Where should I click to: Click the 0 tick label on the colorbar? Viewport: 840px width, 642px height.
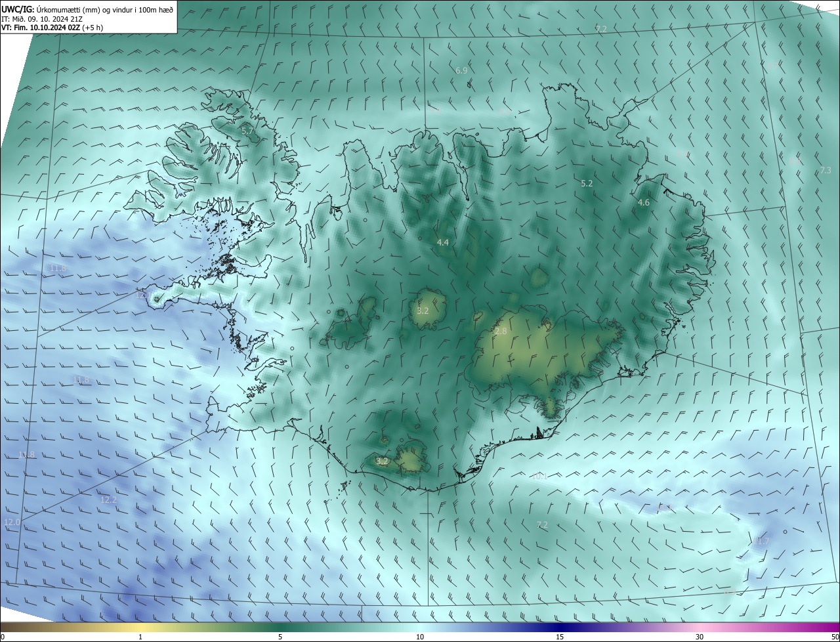click(3, 637)
